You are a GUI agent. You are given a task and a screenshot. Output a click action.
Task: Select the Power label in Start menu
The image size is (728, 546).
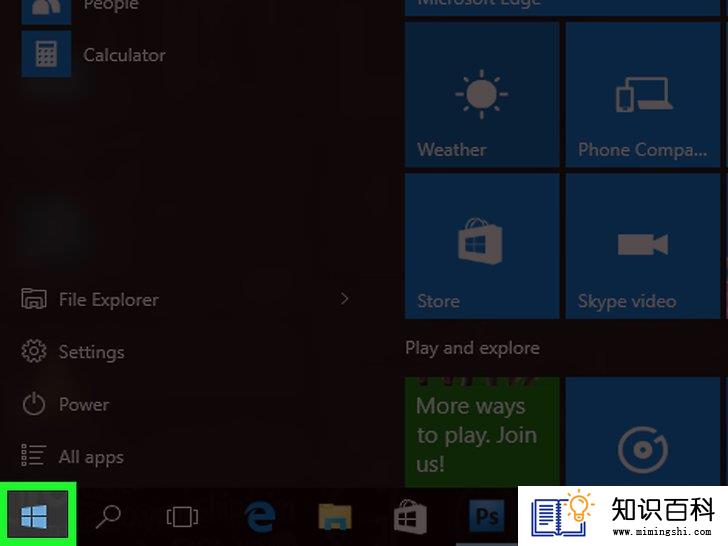(x=84, y=404)
